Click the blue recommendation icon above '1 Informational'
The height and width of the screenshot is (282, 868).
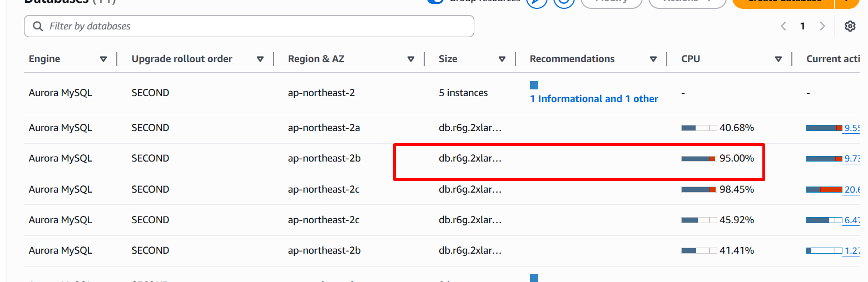pyautogui.click(x=534, y=85)
